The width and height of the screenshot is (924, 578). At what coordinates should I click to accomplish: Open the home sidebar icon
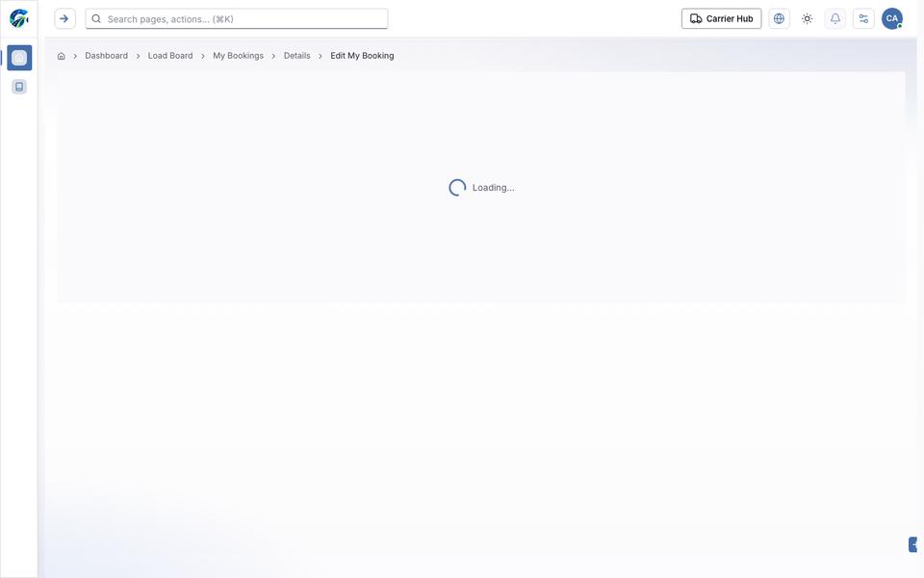coord(19,58)
